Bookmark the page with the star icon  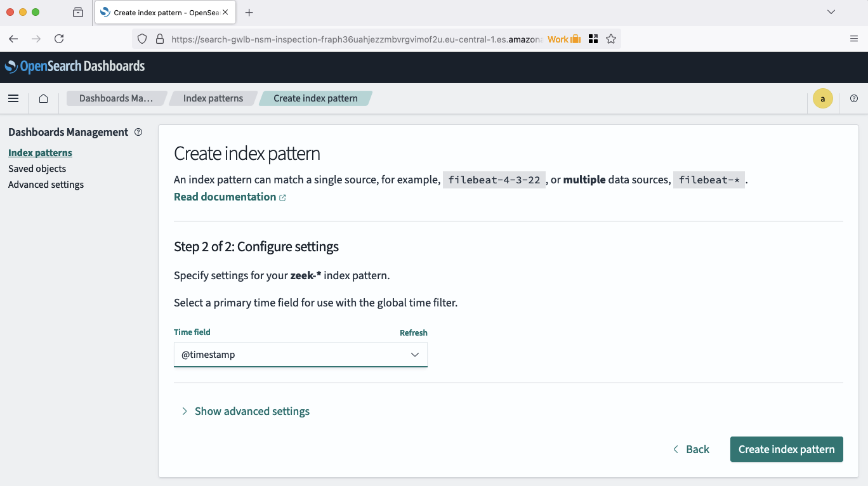click(x=610, y=39)
